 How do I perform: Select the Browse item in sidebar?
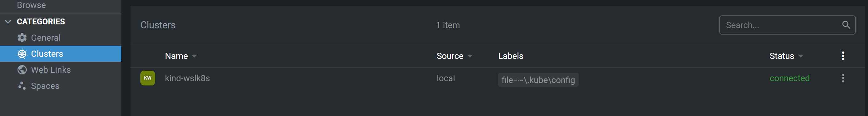pos(31,5)
